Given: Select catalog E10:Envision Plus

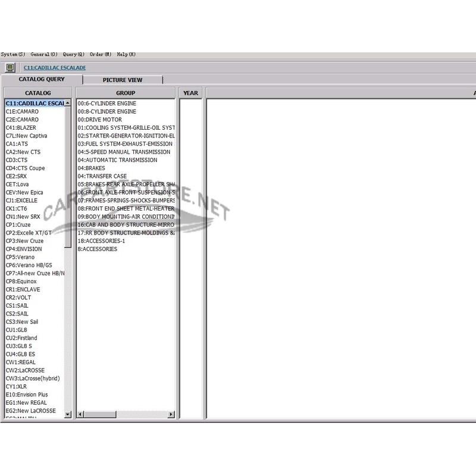Looking at the screenshot, I should (x=27, y=394).
